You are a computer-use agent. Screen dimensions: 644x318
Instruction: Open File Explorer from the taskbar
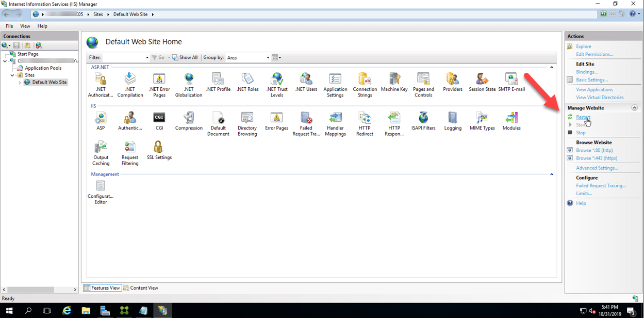pyautogui.click(x=86, y=310)
